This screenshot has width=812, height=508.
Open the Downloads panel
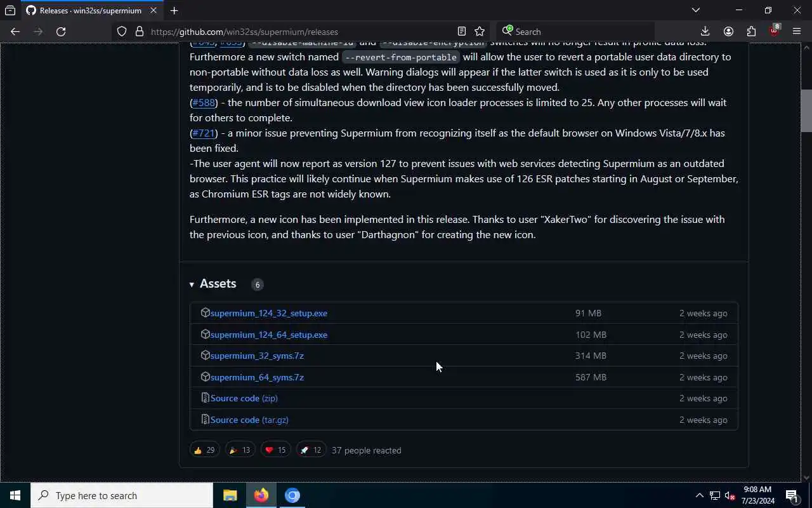pyautogui.click(x=705, y=31)
